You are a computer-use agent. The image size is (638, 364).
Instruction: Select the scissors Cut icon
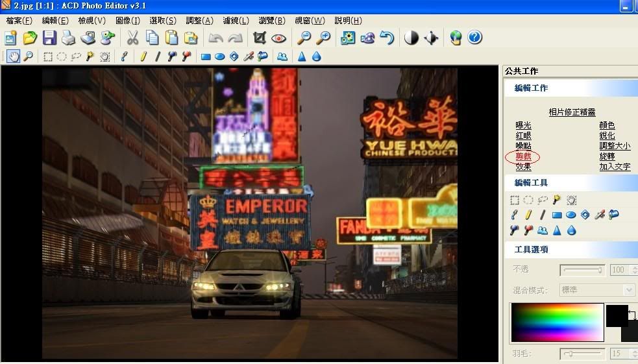point(132,38)
